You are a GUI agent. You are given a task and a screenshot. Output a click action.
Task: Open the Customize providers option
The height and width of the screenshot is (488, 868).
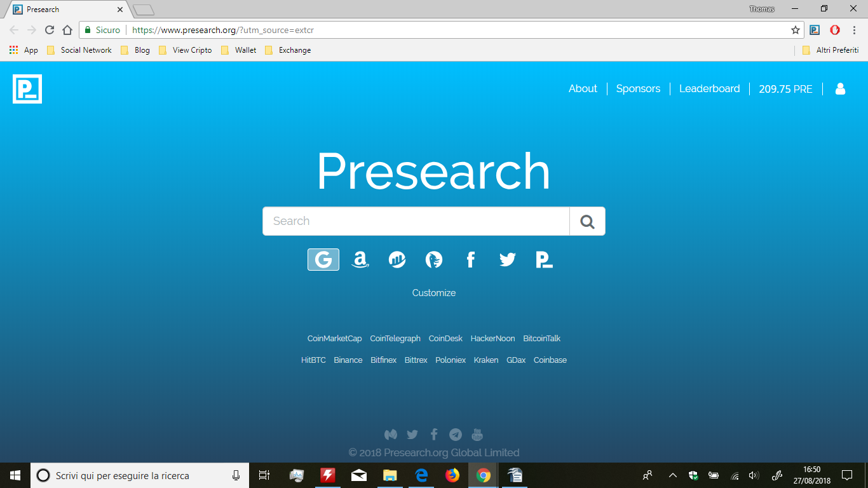(x=434, y=292)
